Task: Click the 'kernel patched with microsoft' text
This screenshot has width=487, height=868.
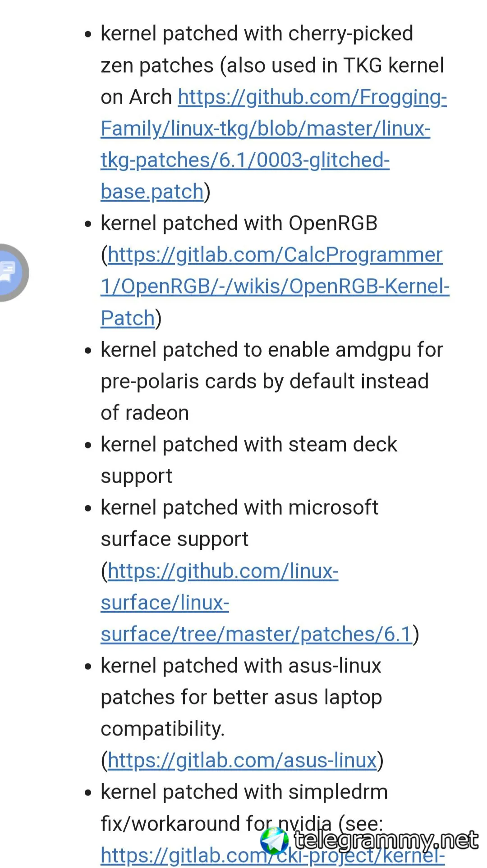Action: tap(239, 507)
